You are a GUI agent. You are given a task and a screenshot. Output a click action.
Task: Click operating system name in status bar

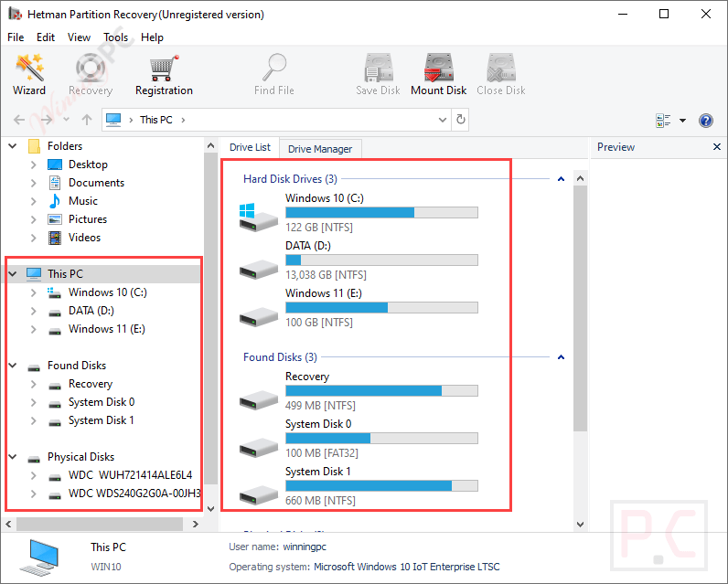click(407, 567)
